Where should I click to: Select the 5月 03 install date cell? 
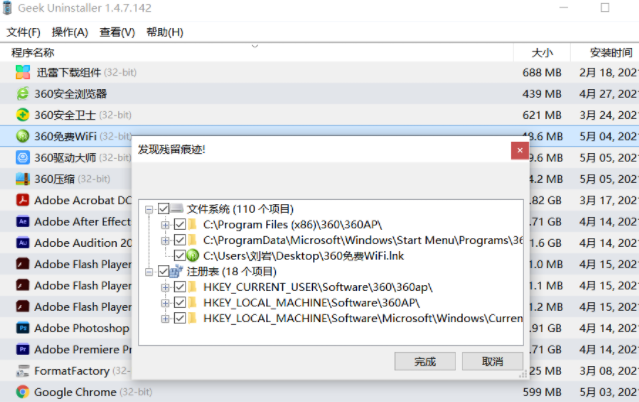[x=609, y=392]
